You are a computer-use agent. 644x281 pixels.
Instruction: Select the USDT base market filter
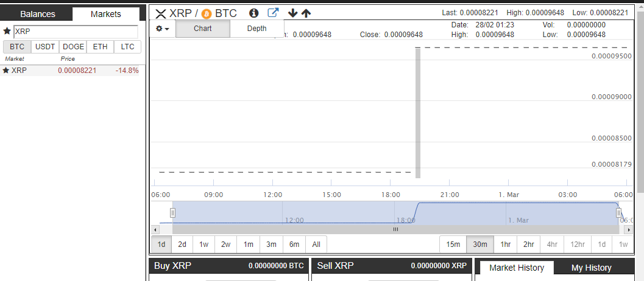[x=45, y=47]
